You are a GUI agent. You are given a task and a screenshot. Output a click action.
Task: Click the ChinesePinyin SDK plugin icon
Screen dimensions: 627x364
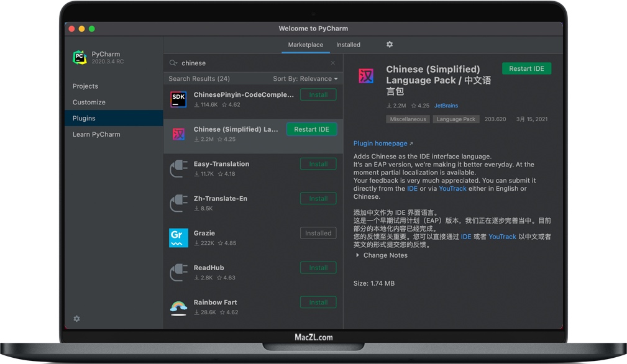[178, 99]
